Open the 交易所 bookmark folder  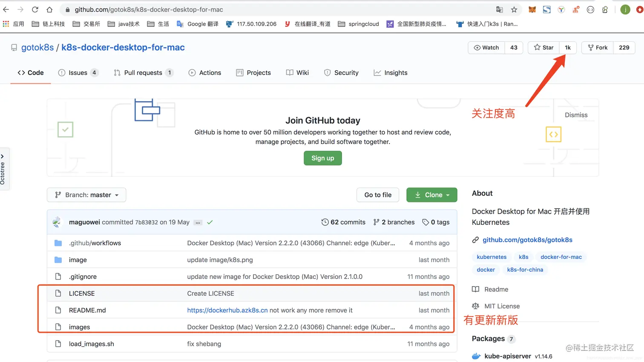pos(86,24)
